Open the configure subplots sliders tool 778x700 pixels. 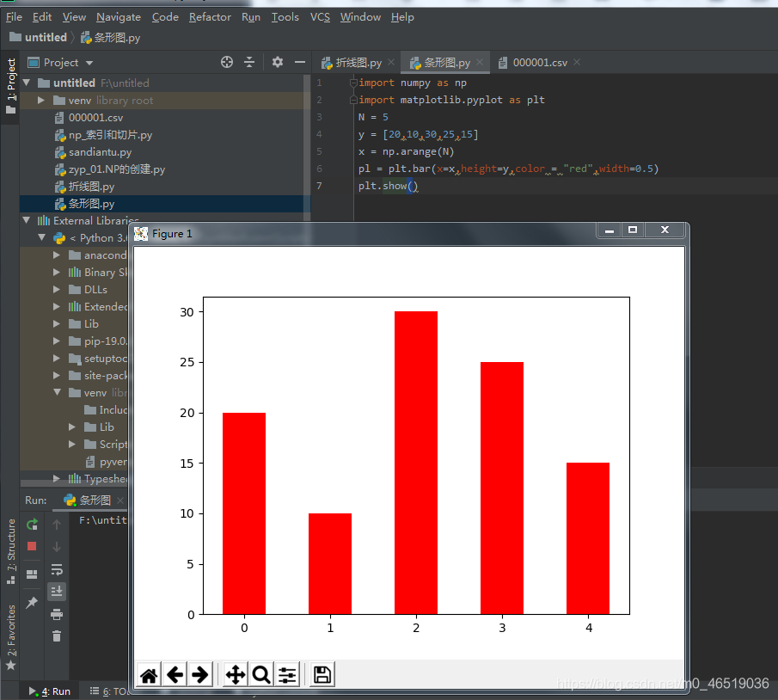[287, 675]
